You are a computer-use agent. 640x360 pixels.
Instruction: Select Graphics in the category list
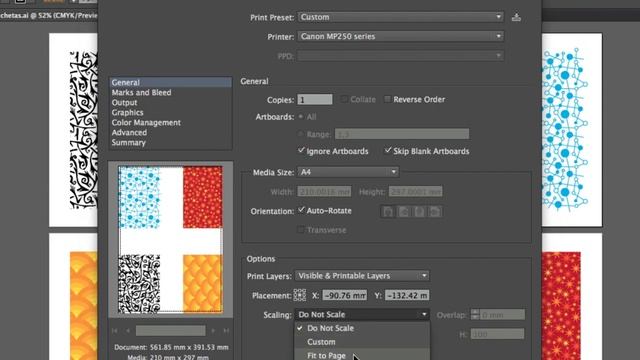171,113
